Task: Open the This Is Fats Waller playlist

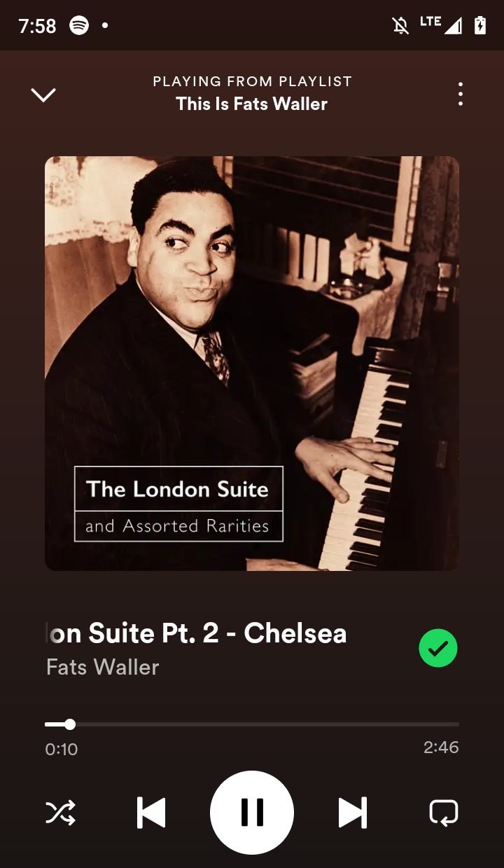Action: point(252,104)
